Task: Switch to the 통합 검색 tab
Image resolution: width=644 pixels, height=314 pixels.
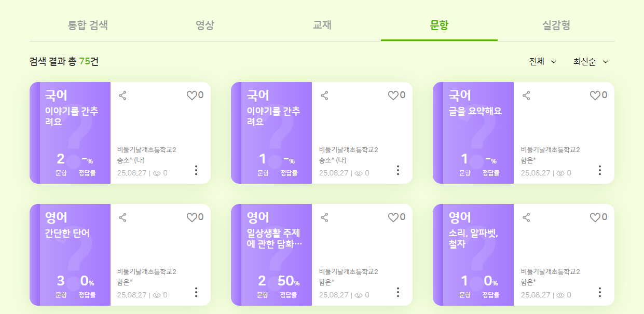Action: pyautogui.click(x=88, y=25)
